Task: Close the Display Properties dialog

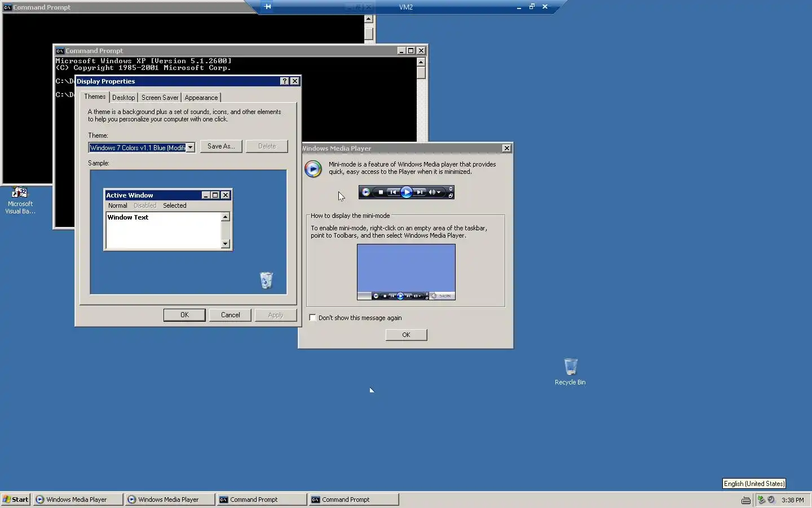Action: pos(295,81)
